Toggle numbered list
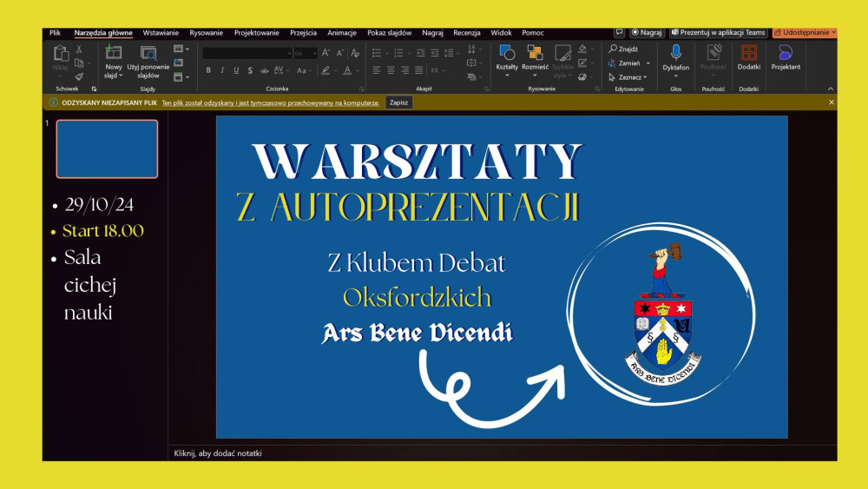 pos(398,53)
